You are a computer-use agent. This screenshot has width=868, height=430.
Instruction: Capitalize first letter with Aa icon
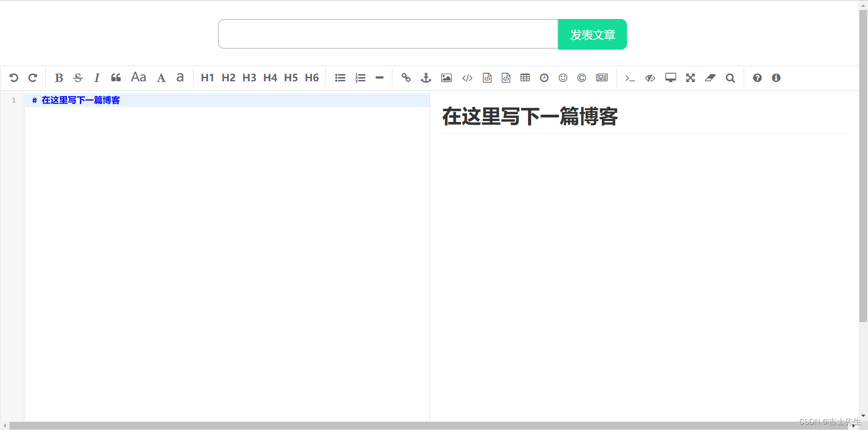click(x=138, y=77)
